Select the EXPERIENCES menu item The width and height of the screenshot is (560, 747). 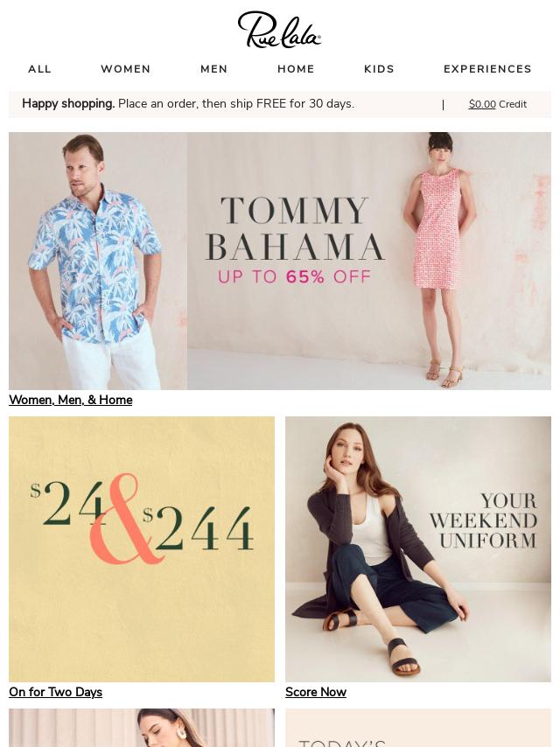point(487,69)
